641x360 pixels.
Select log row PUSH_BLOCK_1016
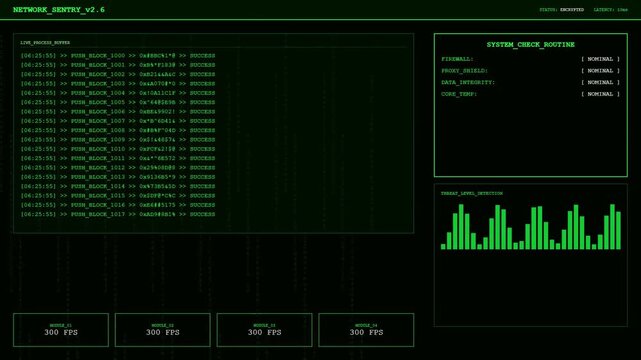pos(118,205)
